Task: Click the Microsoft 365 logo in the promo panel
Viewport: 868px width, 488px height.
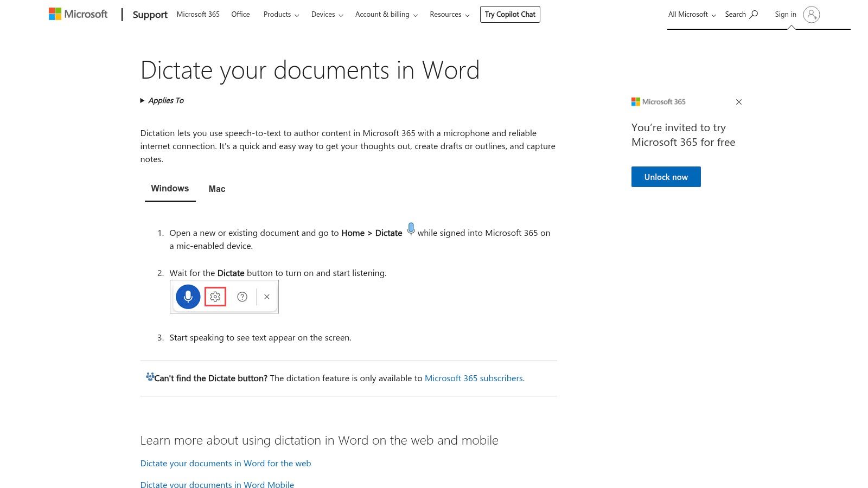Action: [636, 101]
